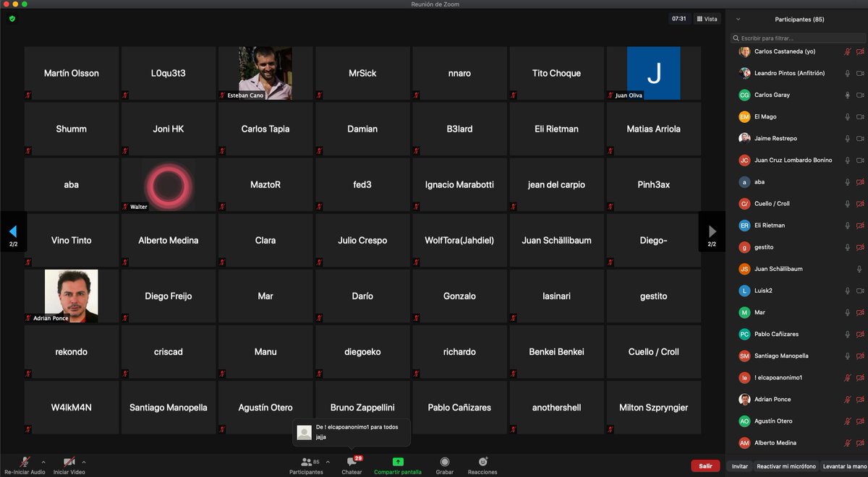
Task: Click the Ignacio Marabotti tile
Action: [x=459, y=184]
